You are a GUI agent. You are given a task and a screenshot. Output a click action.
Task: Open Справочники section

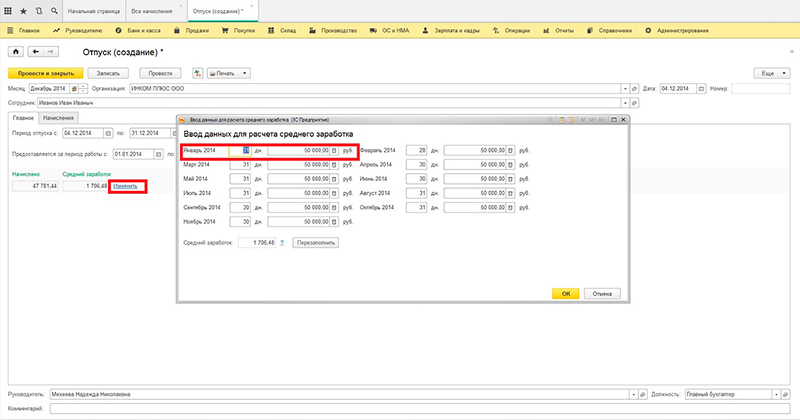(609, 31)
